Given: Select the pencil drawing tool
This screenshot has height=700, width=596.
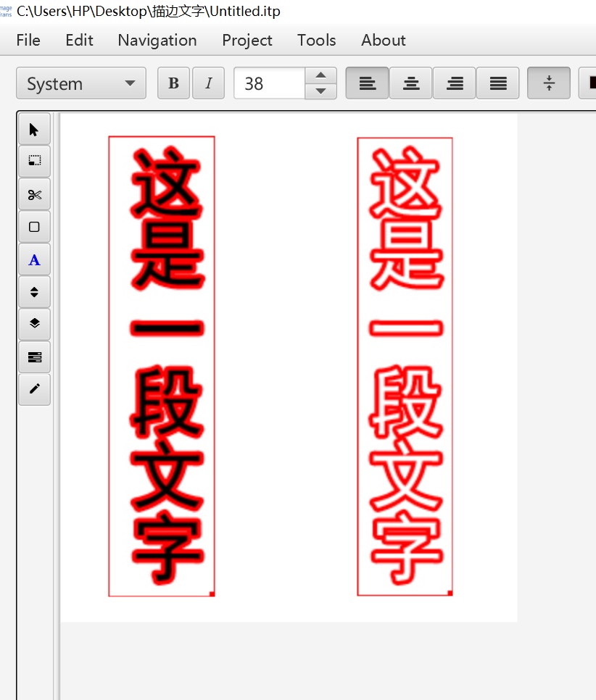Looking at the screenshot, I should (x=34, y=389).
